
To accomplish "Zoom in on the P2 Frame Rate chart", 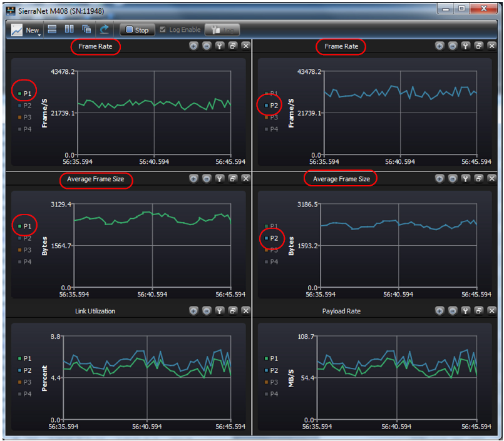I will click(440, 46).
